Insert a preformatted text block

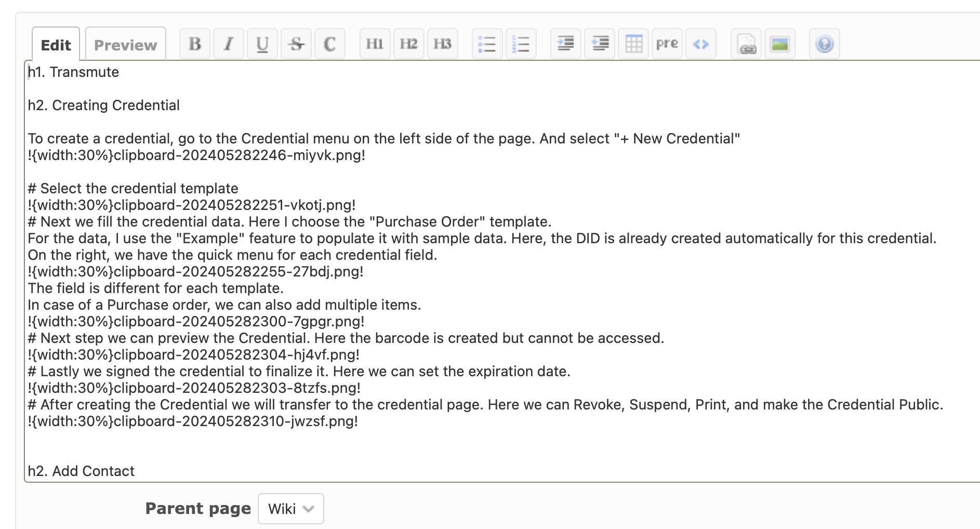(667, 44)
